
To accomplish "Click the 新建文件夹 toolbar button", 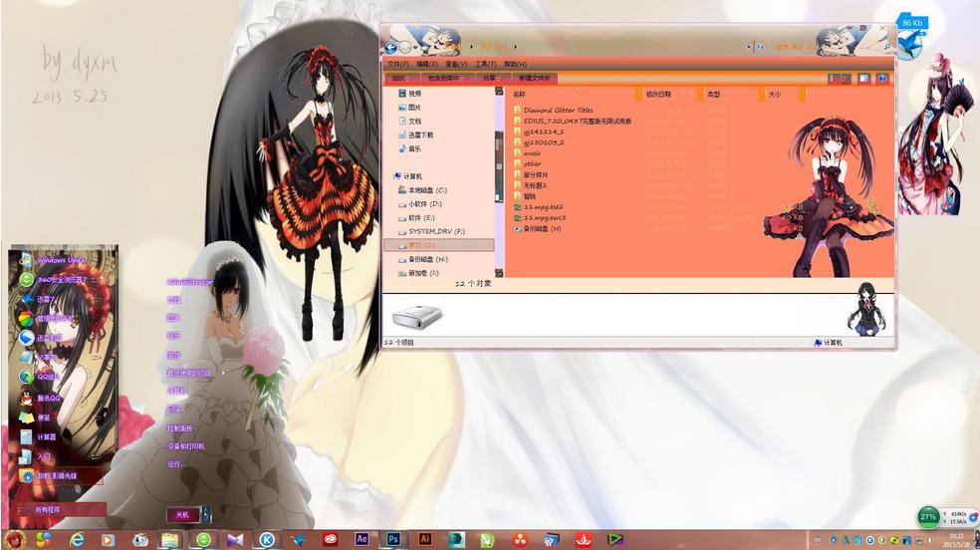I will (x=535, y=78).
